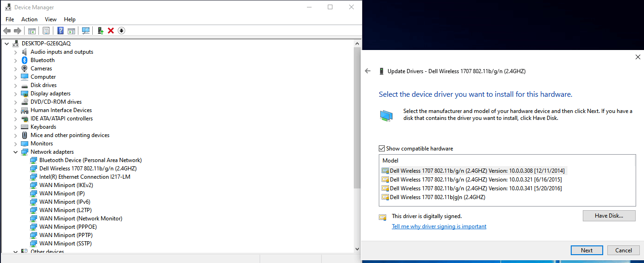Screen dimensions: 644x263
Task: Click the Disk drives category icon
Action: (x=25, y=85)
